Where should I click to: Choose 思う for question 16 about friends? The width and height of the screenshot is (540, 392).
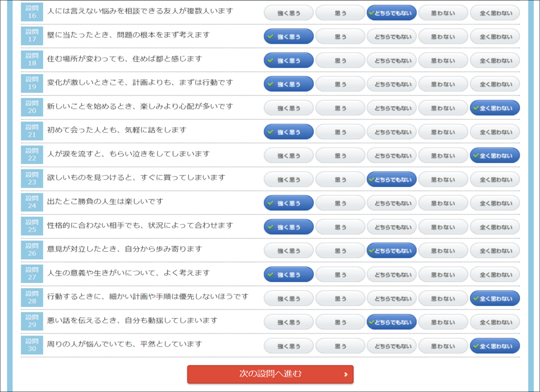coord(340,13)
